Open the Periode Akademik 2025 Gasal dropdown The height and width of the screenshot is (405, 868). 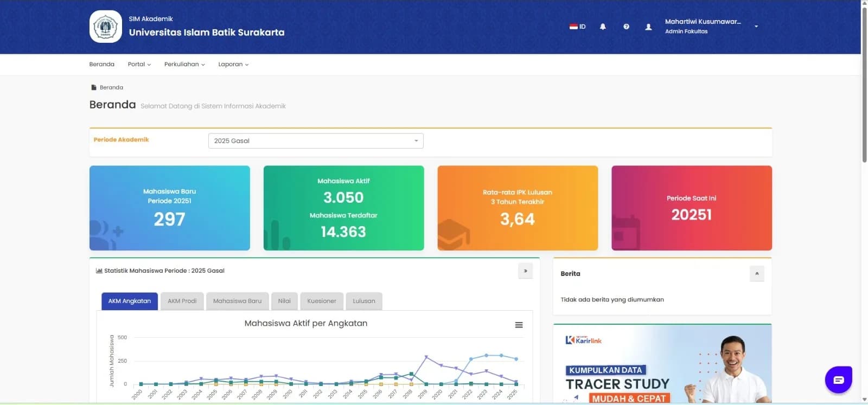(316, 140)
